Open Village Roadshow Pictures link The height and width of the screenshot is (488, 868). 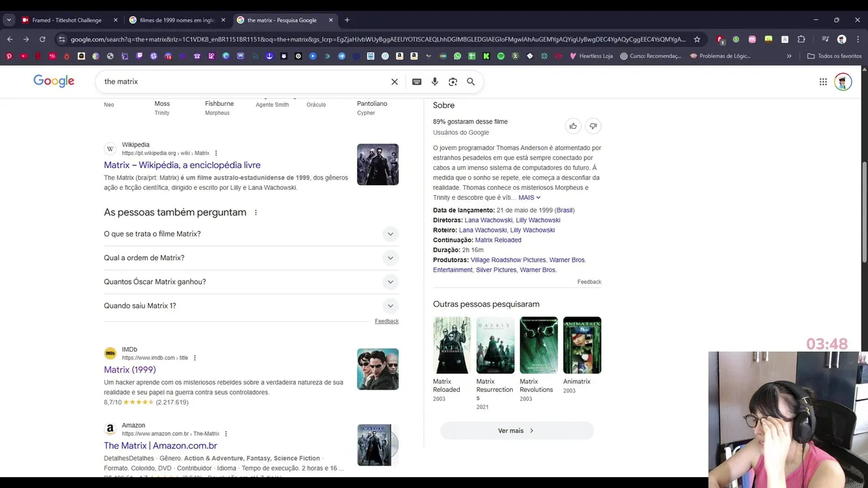tap(508, 260)
